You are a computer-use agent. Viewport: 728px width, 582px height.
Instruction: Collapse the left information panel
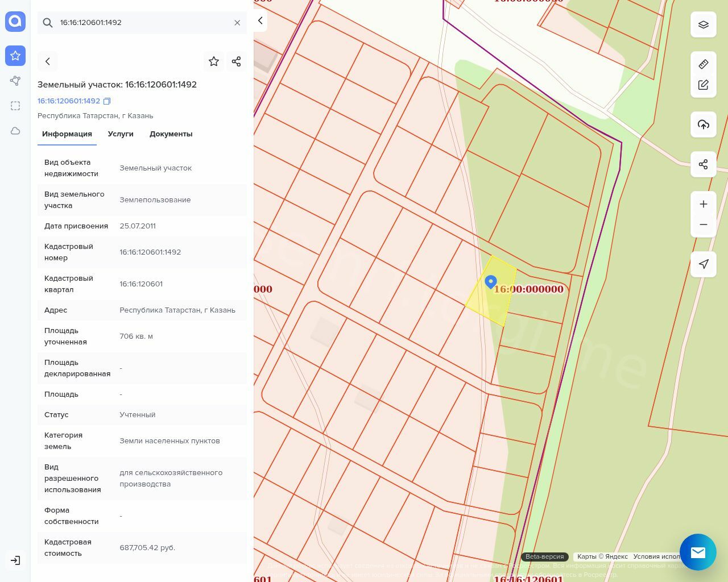260,21
